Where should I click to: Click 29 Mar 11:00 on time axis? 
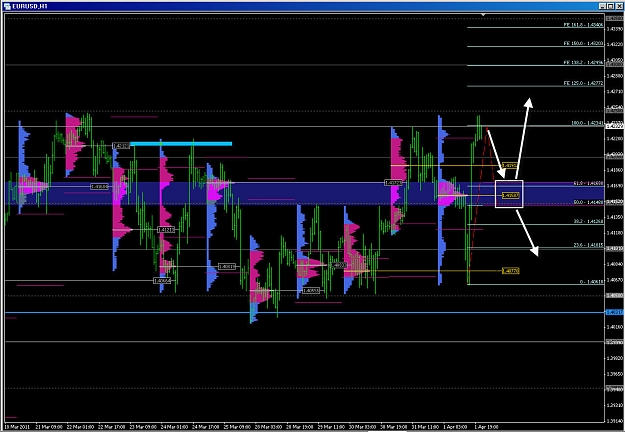click(331, 427)
